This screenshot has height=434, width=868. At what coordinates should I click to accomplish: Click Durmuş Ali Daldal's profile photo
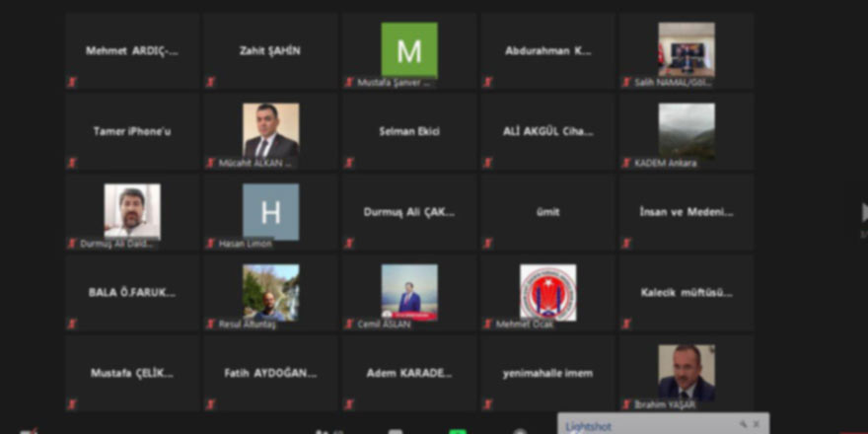coord(132,210)
